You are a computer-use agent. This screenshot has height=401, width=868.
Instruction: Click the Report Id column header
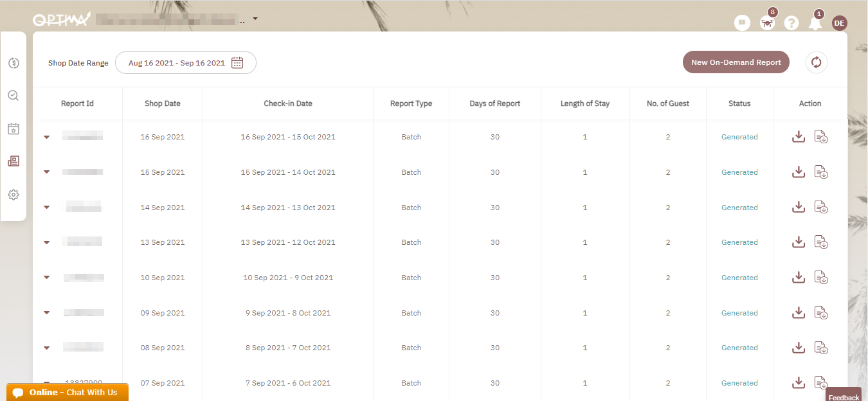(77, 103)
